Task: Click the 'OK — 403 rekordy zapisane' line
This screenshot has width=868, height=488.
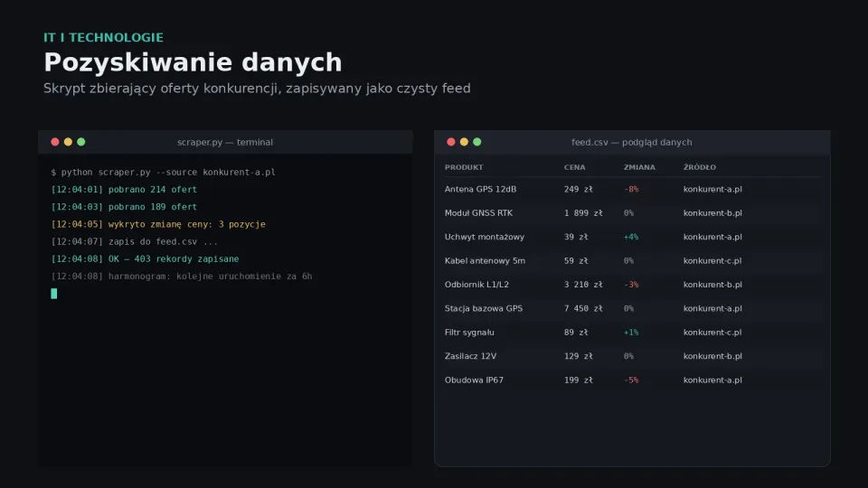Action: (x=145, y=259)
